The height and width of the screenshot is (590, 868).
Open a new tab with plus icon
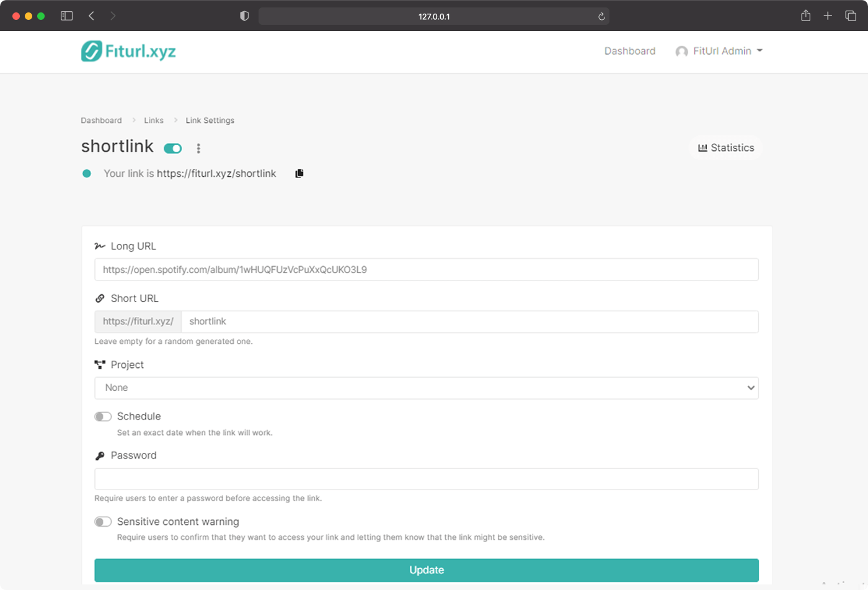(x=828, y=16)
